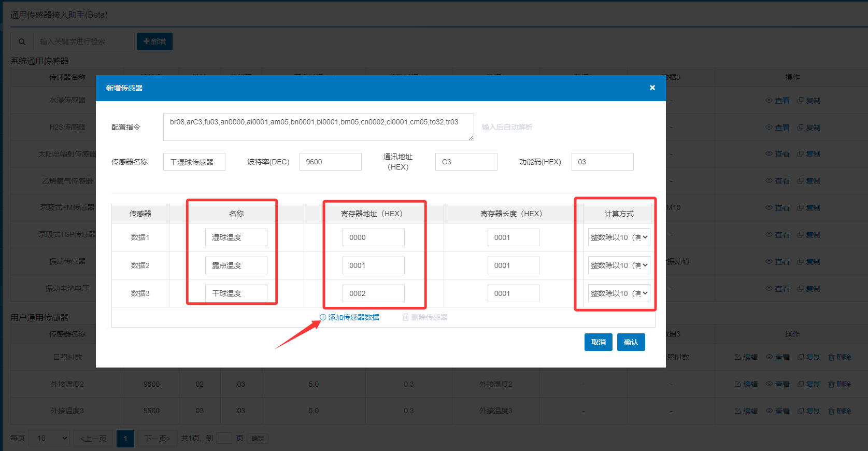
Task: Copy the H2S传感器 row
Action: (x=808, y=128)
